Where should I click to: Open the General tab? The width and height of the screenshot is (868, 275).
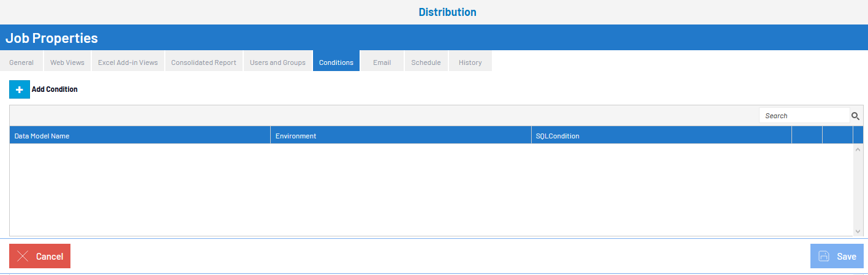pyautogui.click(x=21, y=62)
